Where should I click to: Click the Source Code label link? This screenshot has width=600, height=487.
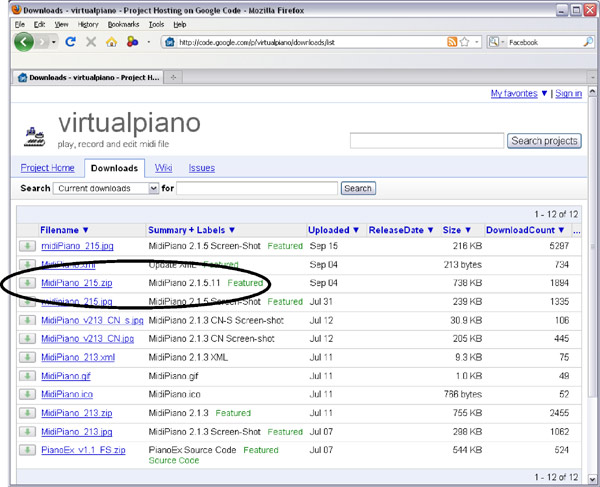pyautogui.click(x=174, y=461)
